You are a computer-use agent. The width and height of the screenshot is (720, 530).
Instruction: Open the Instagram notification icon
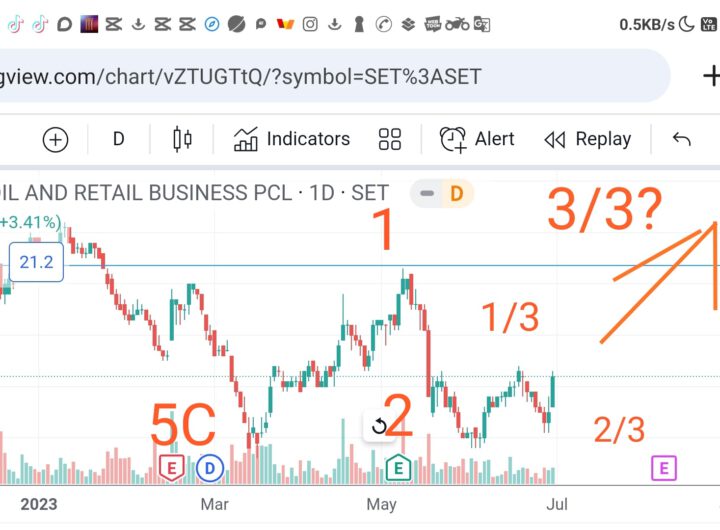pos(310,24)
